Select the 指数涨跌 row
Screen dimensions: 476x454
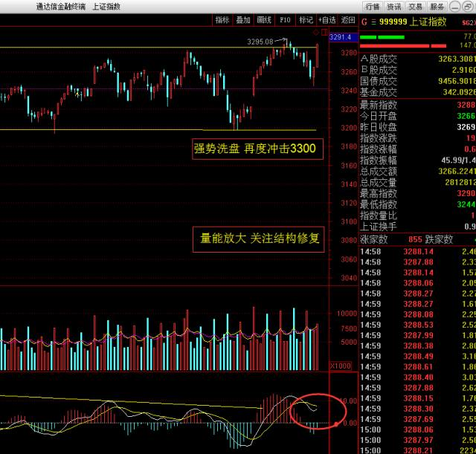(418, 138)
